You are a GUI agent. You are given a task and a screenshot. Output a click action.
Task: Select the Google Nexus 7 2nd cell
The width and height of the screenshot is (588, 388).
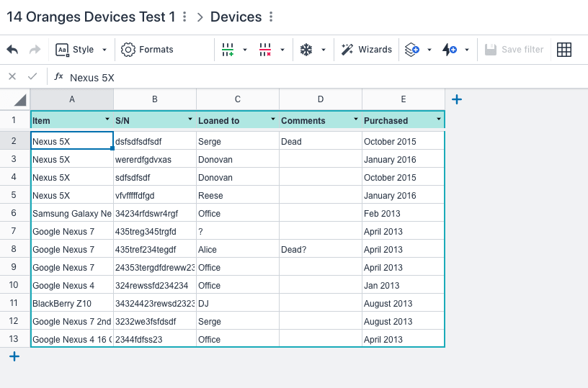72,321
